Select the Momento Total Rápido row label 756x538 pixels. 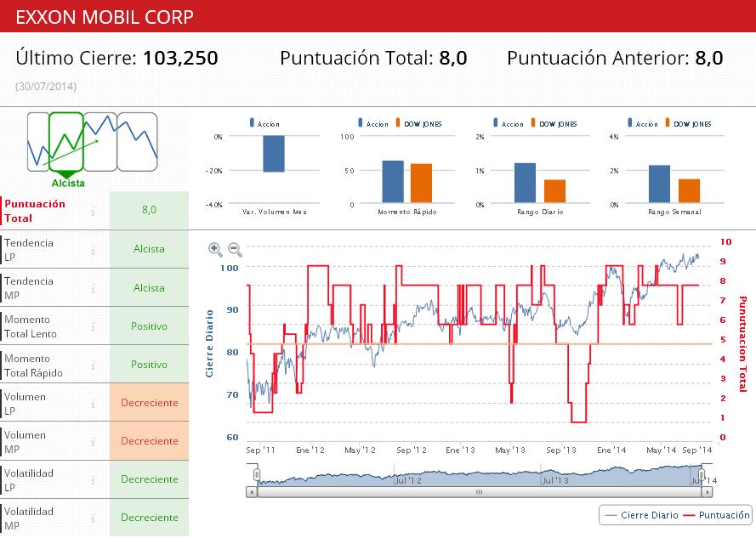(33, 365)
